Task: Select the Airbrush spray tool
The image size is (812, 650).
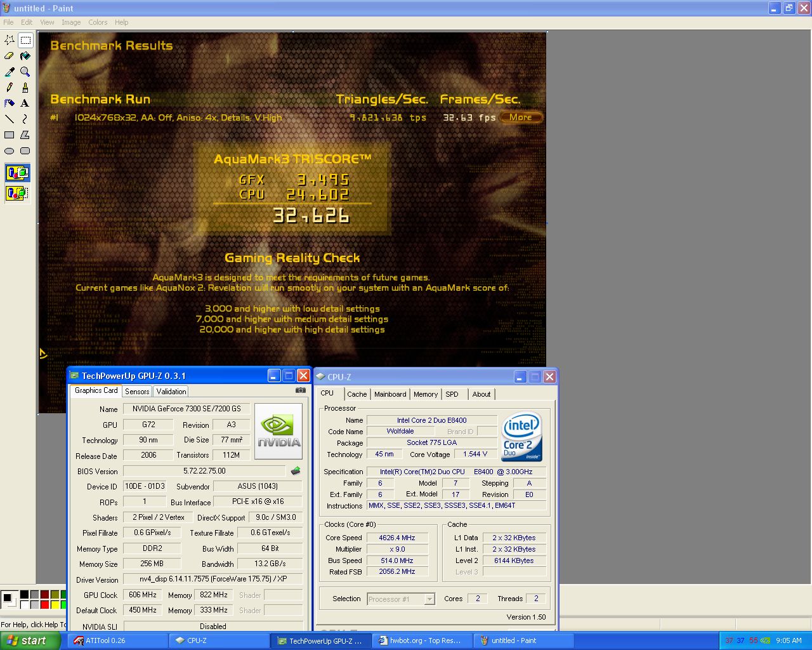Action: 10,103
